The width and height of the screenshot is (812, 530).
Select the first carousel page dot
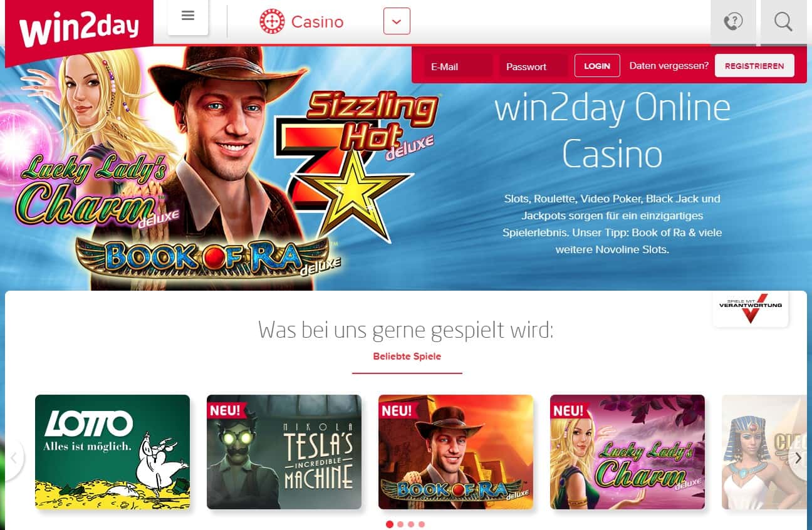click(390, 524)
